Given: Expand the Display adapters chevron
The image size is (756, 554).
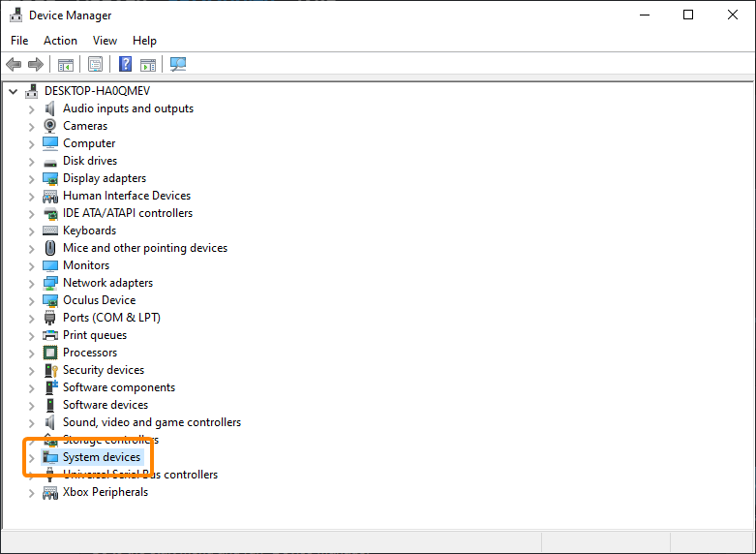Looking at the screenshot, I should 31,178.
